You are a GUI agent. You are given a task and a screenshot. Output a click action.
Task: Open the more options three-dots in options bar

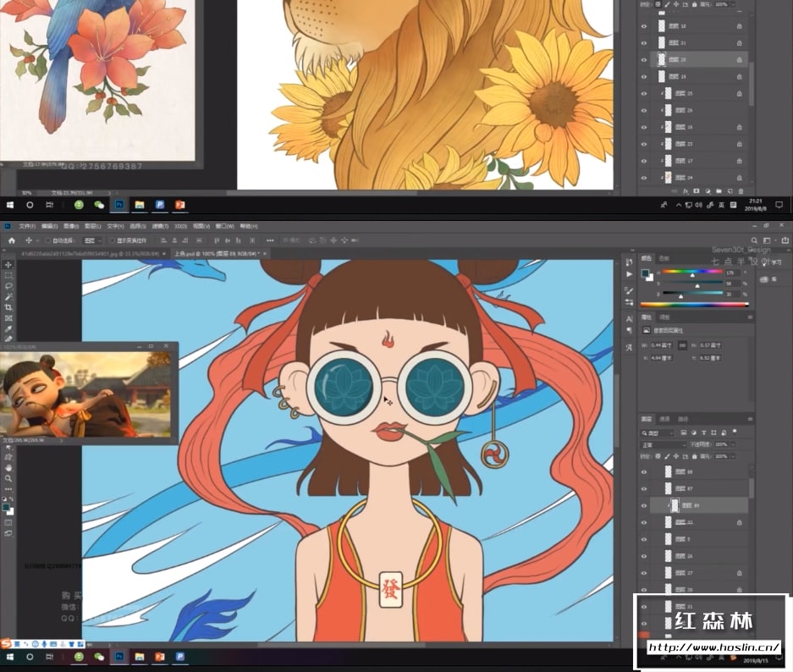point(270,240)
